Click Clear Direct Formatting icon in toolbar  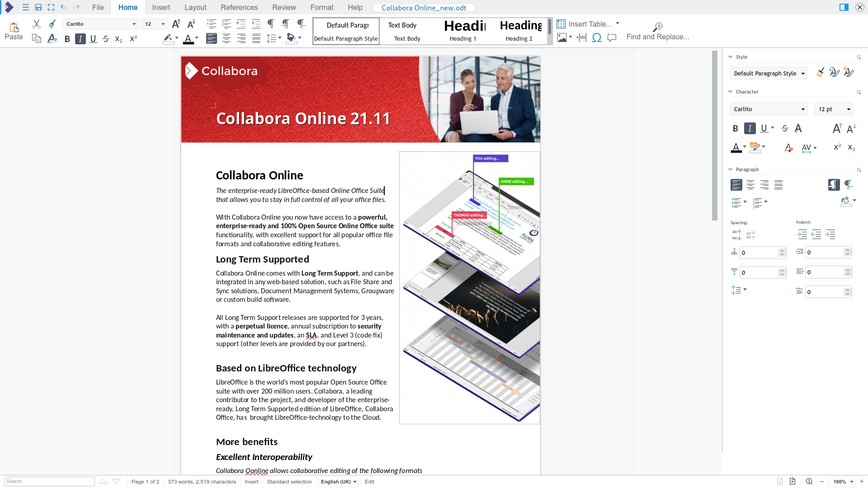click(52, 39)
